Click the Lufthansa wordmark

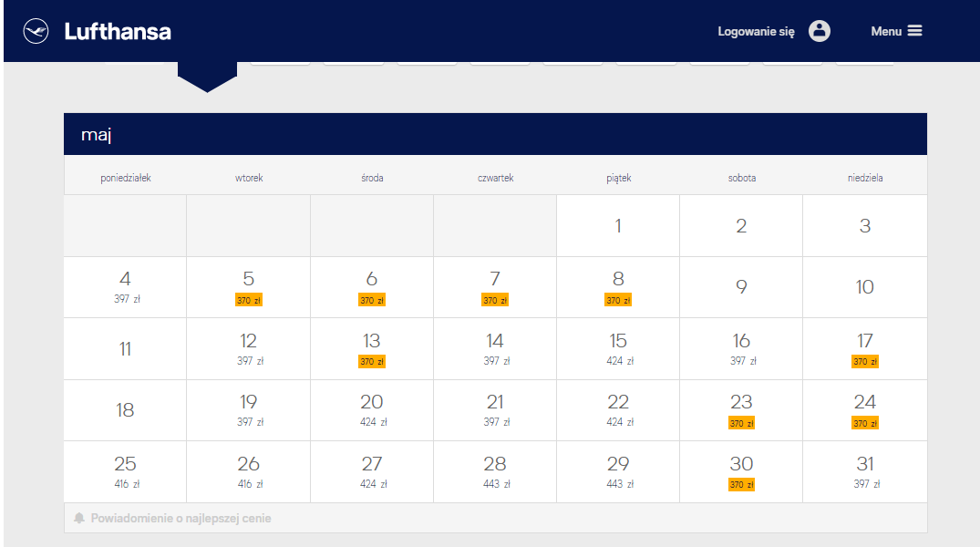pos(118,31)
